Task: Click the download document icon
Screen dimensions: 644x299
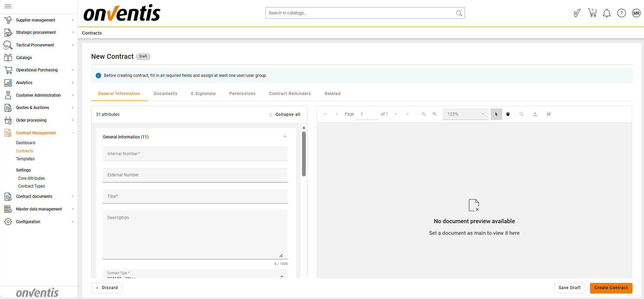Action: pyautogui.click(x=535, y=114)
